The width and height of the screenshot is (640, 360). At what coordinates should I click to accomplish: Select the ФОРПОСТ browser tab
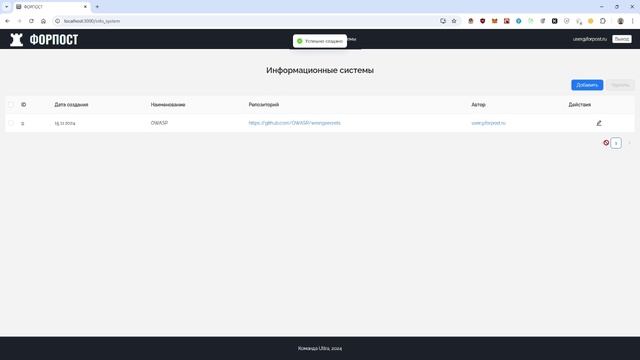click(x=51, y=7)
